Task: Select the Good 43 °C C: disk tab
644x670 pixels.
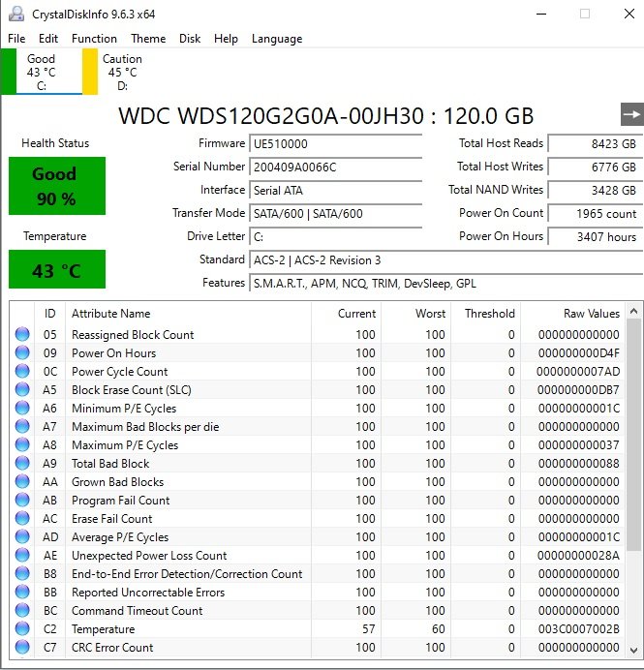Action: point(42,72)
